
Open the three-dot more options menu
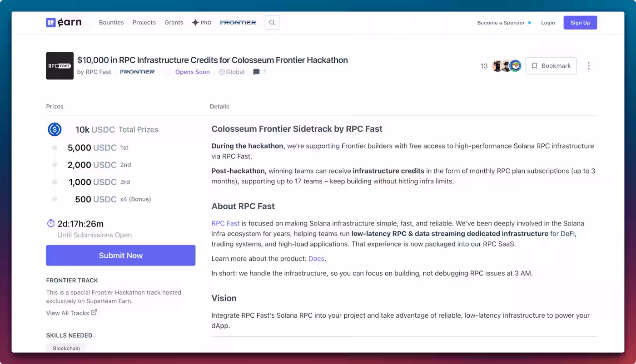(x=588, y=66)
